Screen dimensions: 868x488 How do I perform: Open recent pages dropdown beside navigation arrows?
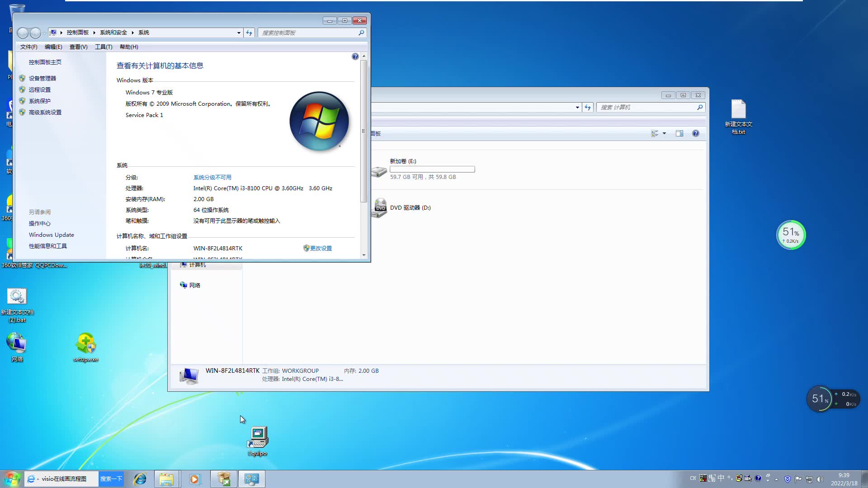click(44, 33)
